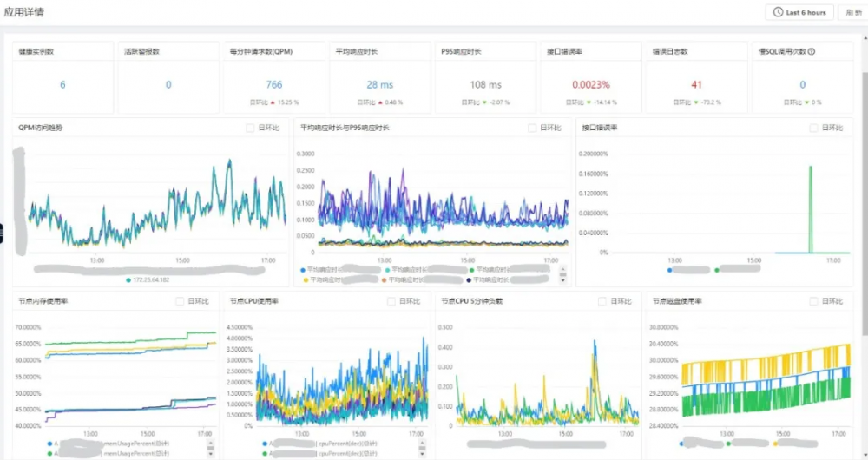The image size is (868, 460).
Task: Page response chart legend down arrow
Action: click(x=563, y=280)
